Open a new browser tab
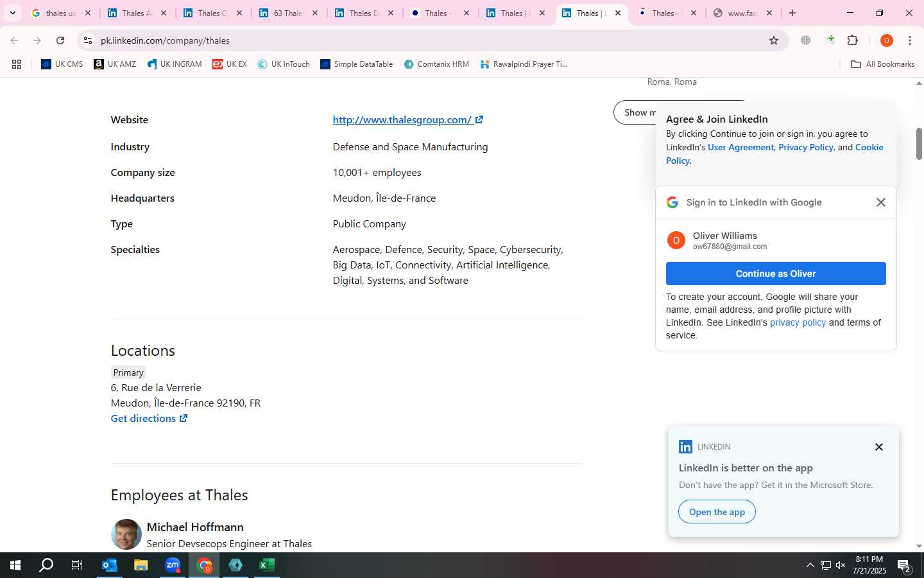924x578 pixels. click(792, 13)
